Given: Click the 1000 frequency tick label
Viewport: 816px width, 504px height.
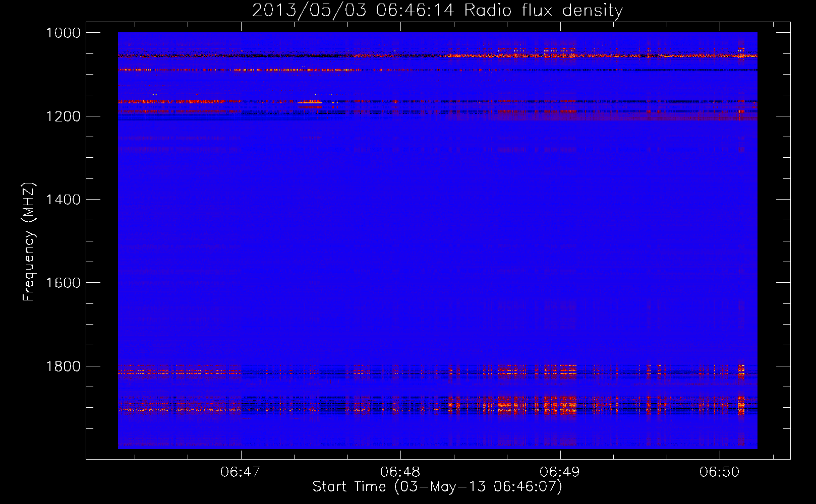Looking at the screenshot, I should point(64,33).
